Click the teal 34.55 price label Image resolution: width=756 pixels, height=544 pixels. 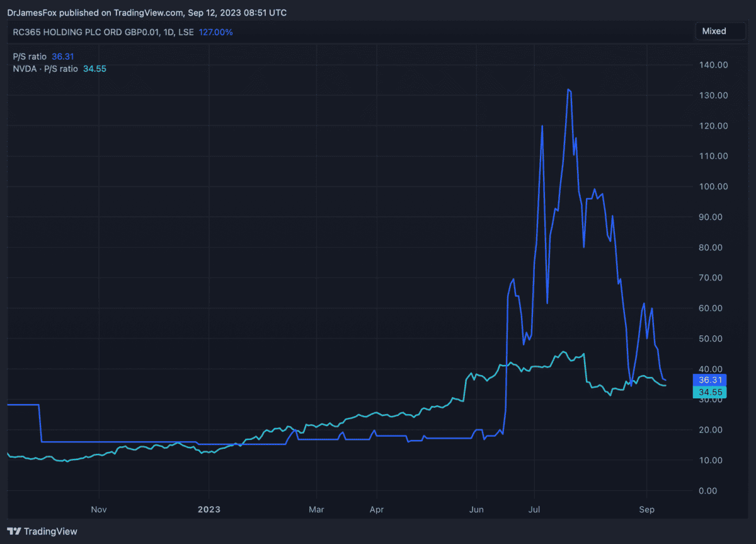click(x=710, y=392)
